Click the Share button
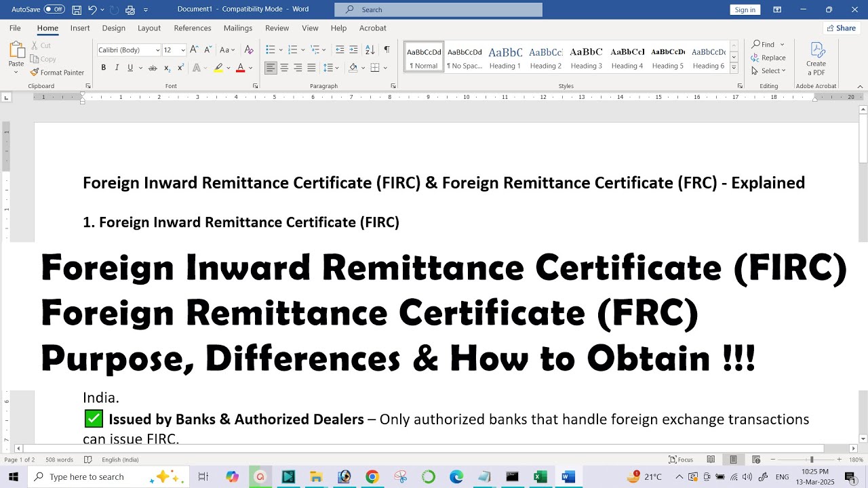868x488 pixels. 841,28
